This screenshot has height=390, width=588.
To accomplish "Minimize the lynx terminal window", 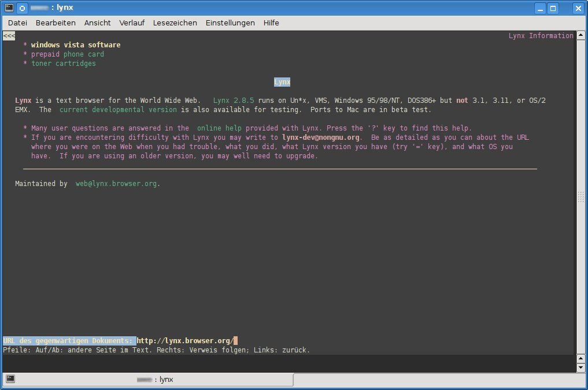I will pos(540,8).
